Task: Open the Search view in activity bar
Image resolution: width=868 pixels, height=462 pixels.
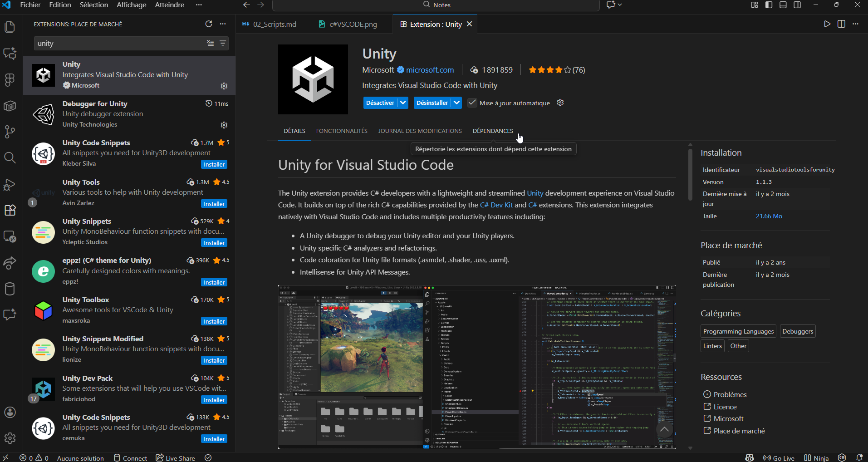Action: point(10,157)
